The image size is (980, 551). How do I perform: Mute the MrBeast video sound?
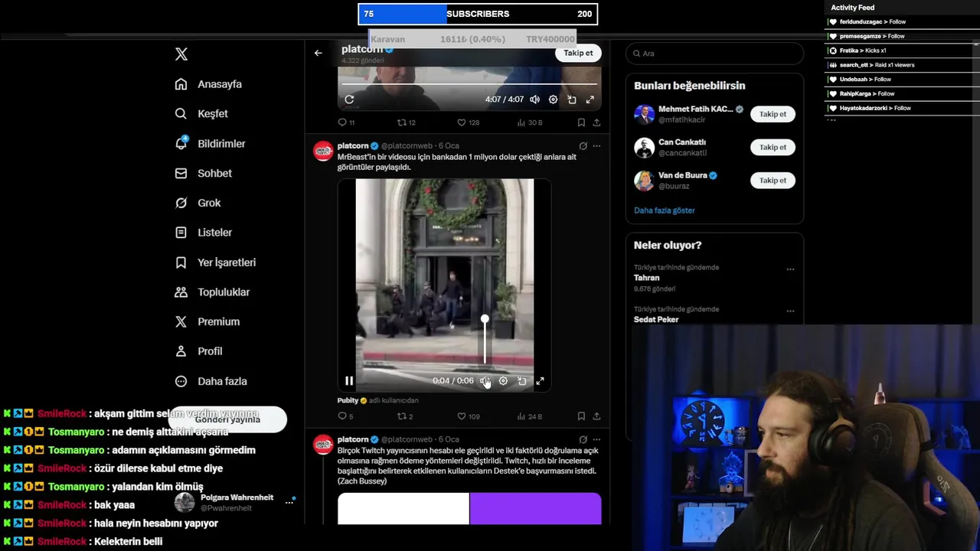tap(485, 380)
